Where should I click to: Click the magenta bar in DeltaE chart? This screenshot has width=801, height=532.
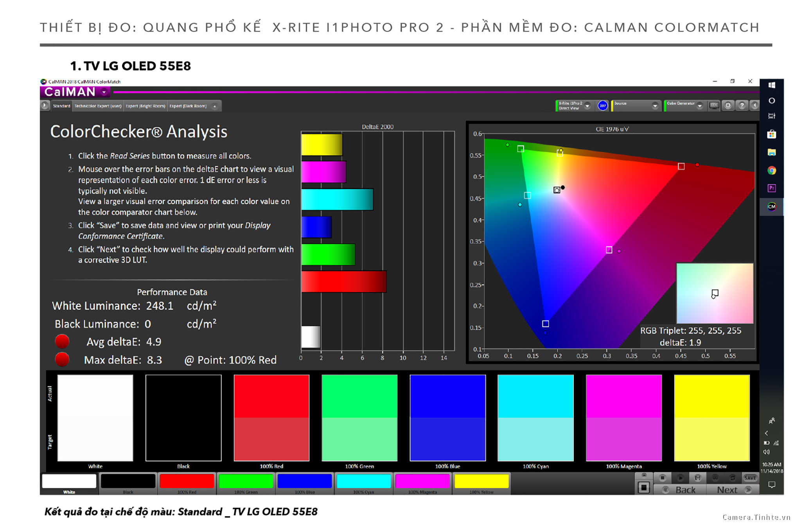coord(323,172)
